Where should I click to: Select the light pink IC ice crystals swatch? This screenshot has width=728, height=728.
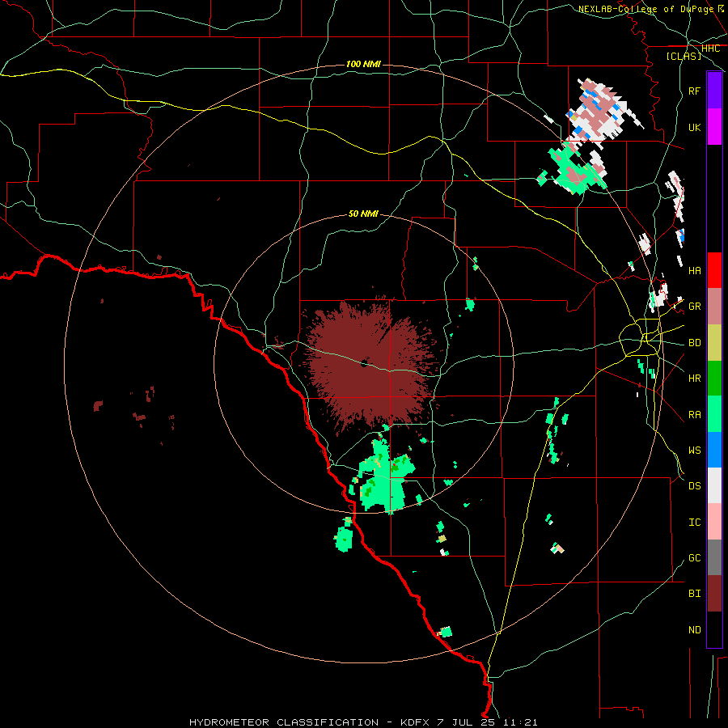714,522
